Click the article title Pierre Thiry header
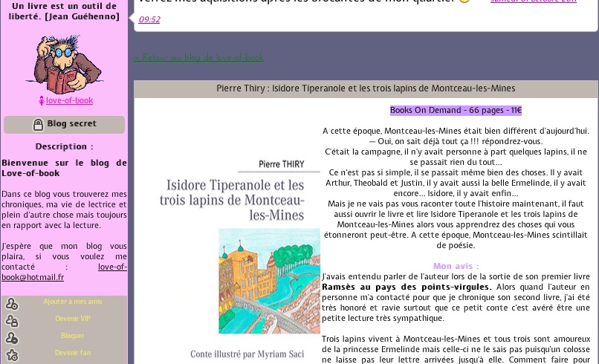 tap(366, 88)
